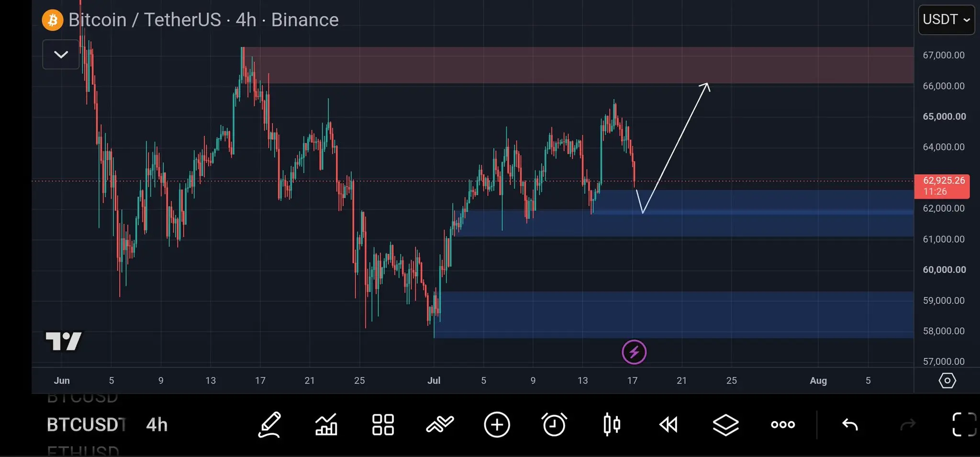Click the Jul date axis label
Viewport: 980px width, 457px height.
pos(434,380)
